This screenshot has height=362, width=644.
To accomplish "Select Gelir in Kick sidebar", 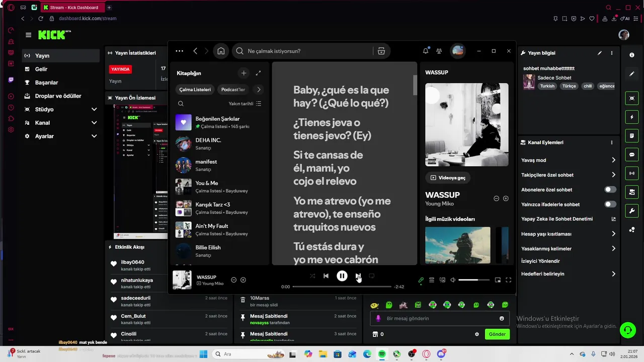I will [61, 69].
